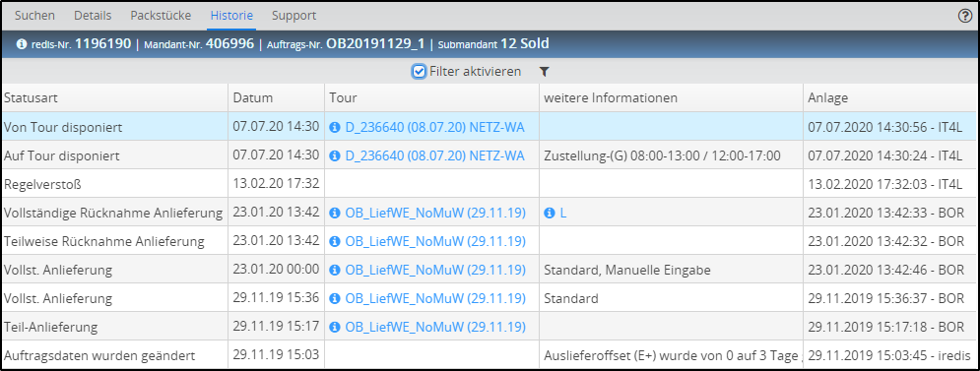Click the Zustellung-(G) 08:00-13:00 cell
Image resolution: width=980 pixels, height=371 pixels.
[x=672, y=155]
